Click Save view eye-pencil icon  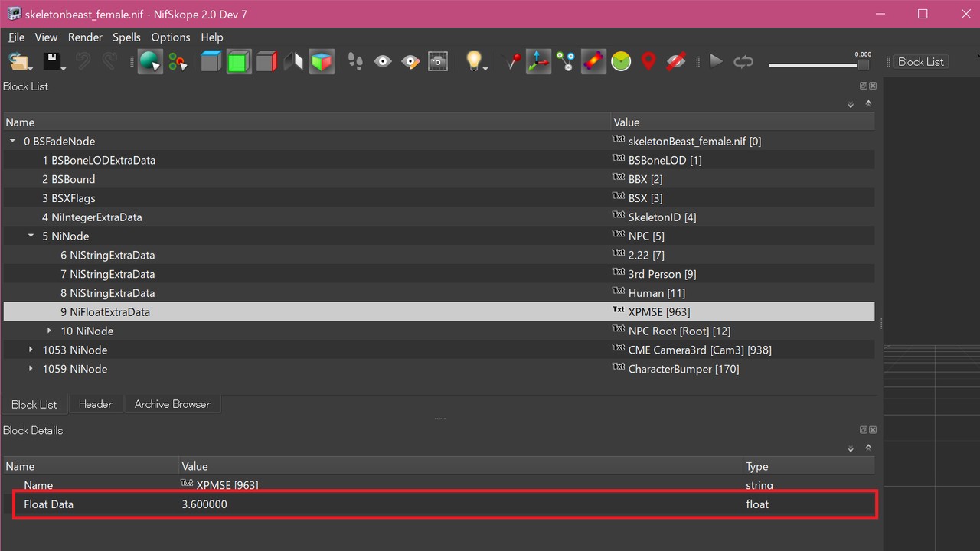(x=410, y=62)
